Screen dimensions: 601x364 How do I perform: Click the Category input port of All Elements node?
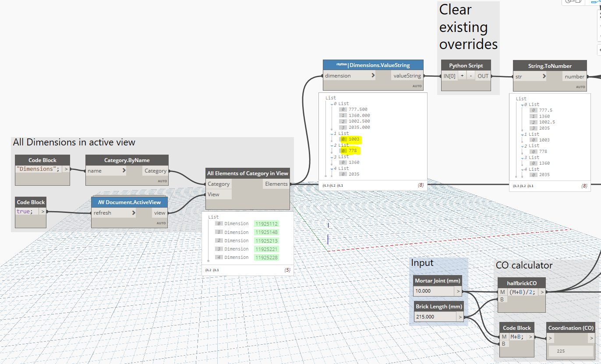click(x=219, y=184)
